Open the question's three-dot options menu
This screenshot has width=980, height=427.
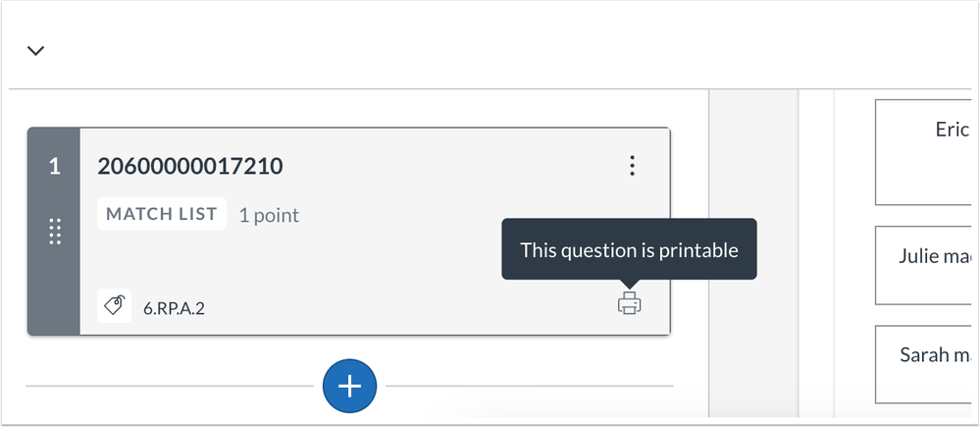pyautogui.click(x=633, y=166)
